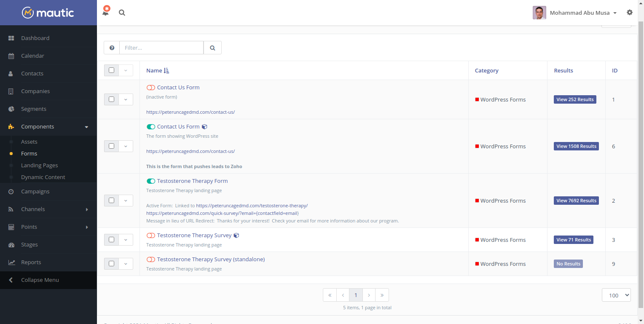
Task: Click the Points calculator icon in the sidebar
Action: tap(11, 227)
